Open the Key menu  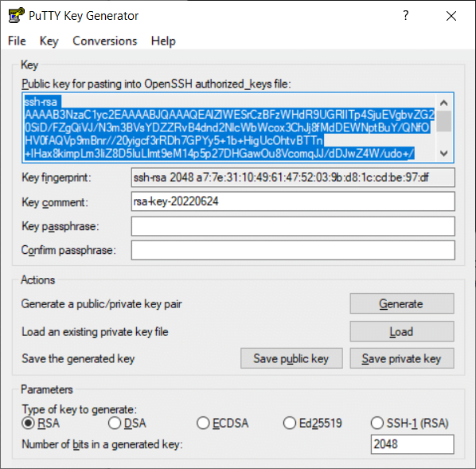(x=49, y=41)
